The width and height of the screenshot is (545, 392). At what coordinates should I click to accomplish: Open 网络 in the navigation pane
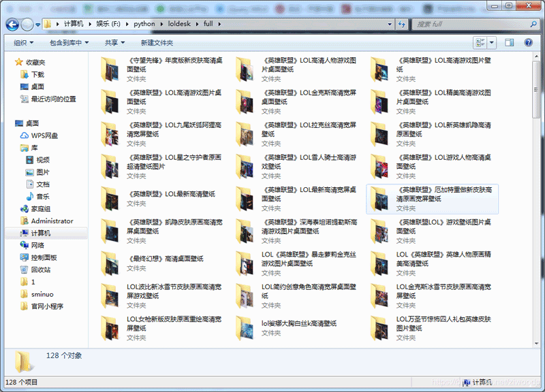click(x=37, y=245)
